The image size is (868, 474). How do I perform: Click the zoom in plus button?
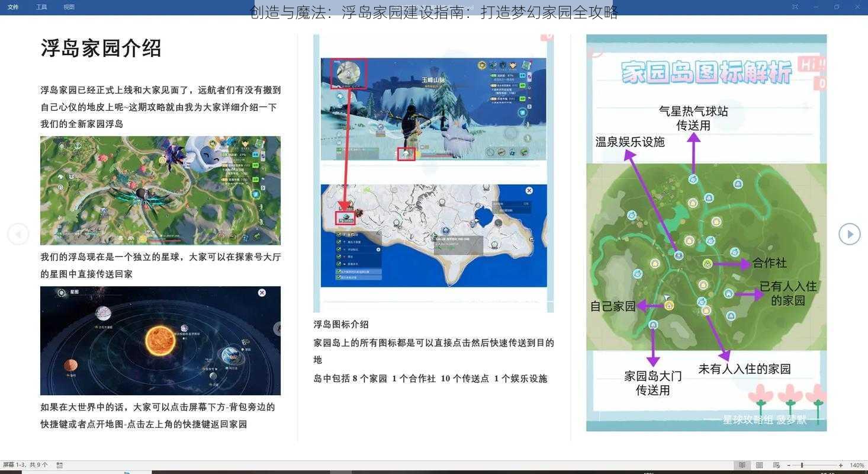[841, 465]
